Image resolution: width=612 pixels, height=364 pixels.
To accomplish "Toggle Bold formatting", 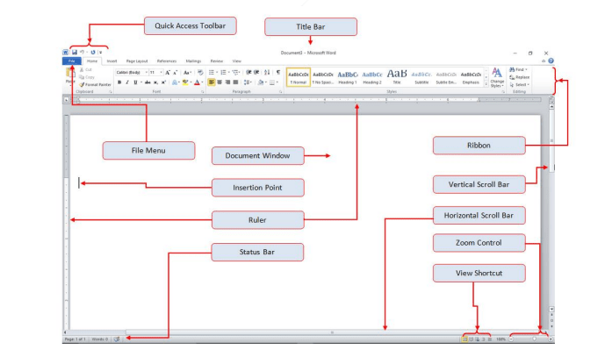I will click(119, 82).
